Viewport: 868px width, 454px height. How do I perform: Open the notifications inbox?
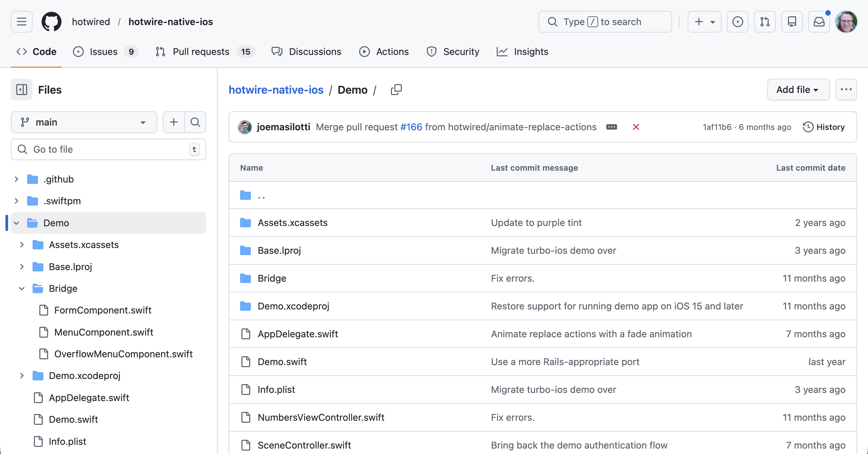pyautogui.click(x=819, y=22)
